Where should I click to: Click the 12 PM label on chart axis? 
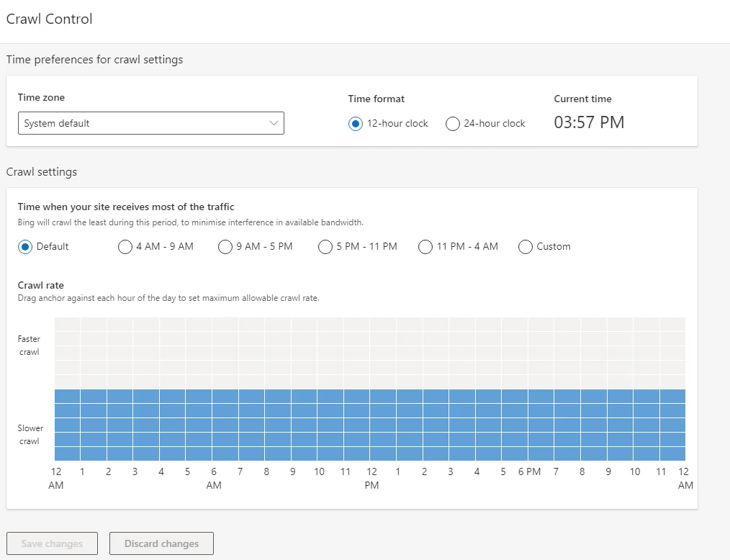point(371,479)
